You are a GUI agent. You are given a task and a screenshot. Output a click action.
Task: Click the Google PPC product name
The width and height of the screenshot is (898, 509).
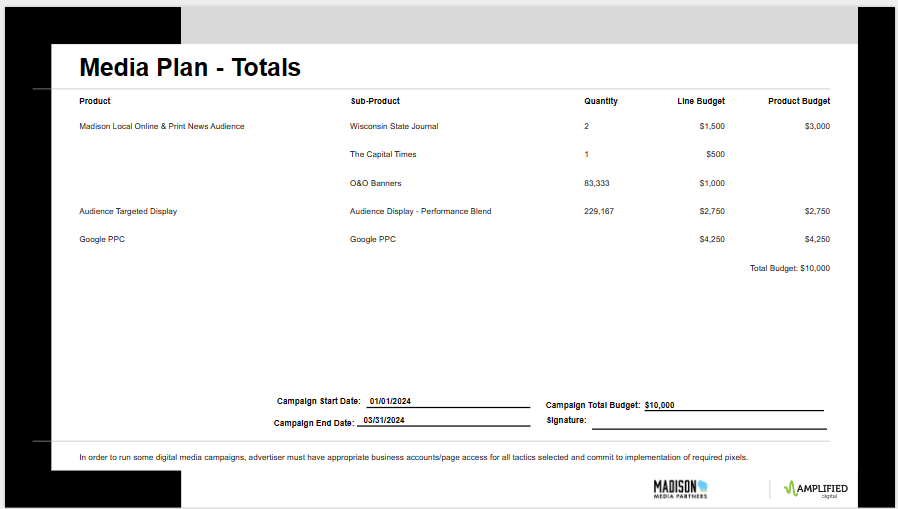[x=102, y=240]
